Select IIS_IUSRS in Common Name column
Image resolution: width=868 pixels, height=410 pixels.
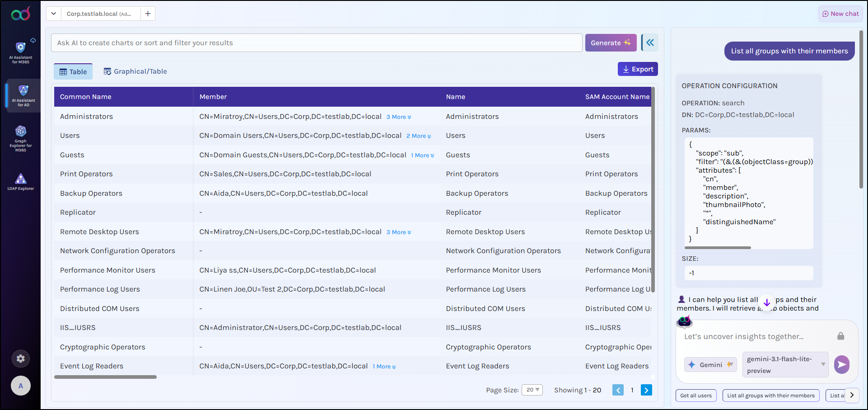coord(78,328)
